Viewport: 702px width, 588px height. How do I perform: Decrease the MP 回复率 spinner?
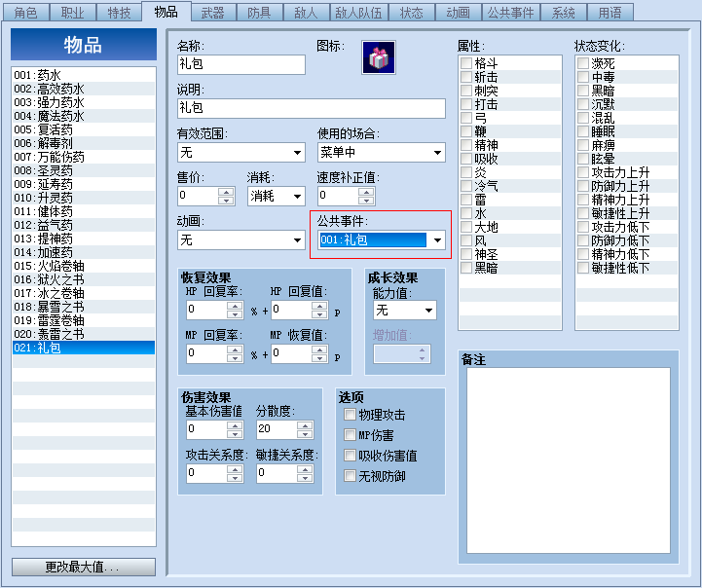(x=235, y=358)
